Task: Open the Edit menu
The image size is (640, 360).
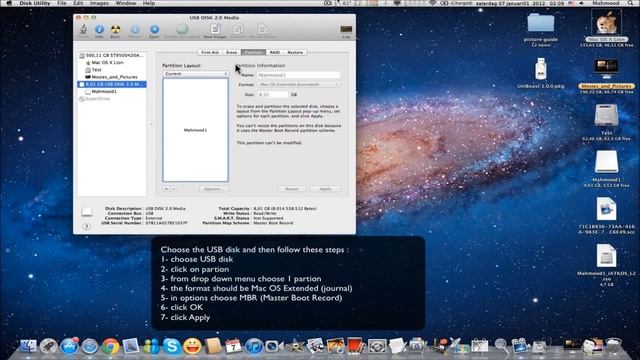Action: [x=78, y=3]
